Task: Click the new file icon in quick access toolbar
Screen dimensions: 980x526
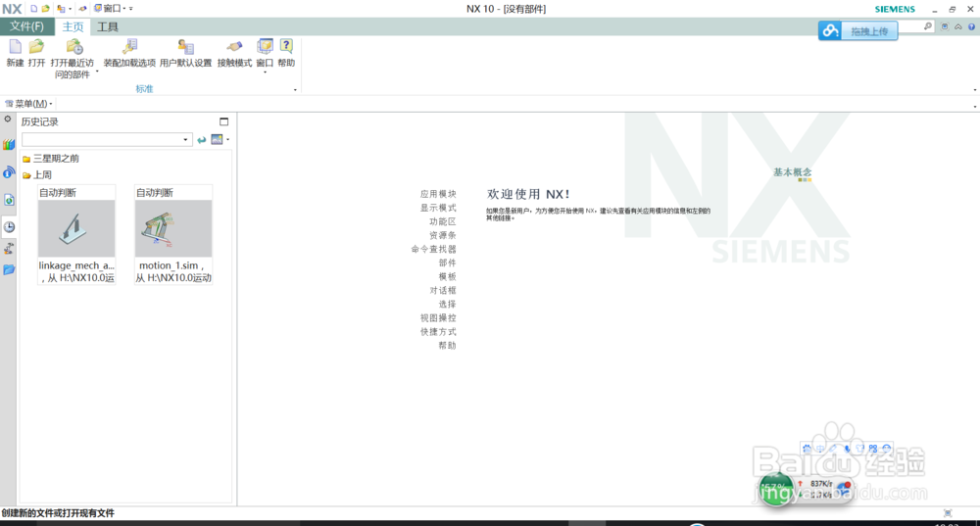Action: click(x=33, y=9)
